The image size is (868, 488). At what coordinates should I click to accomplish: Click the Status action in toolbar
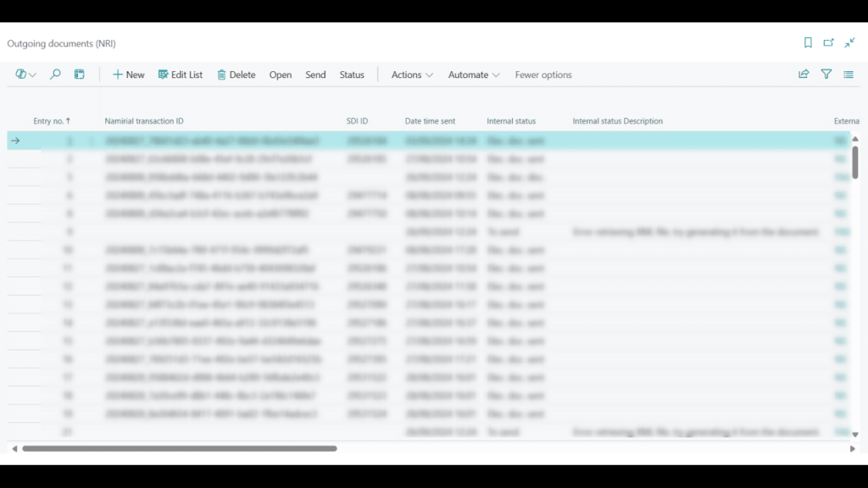352,75
